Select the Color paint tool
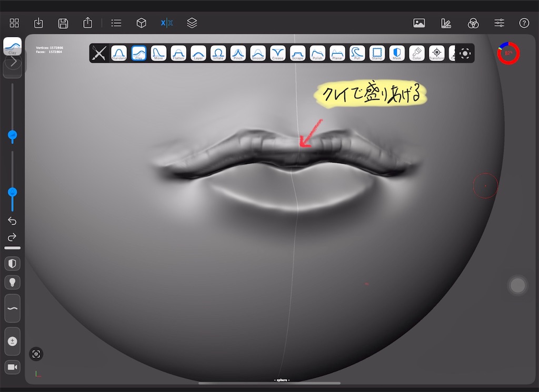This screenshot has width=539, height=392. coord(417,53)
